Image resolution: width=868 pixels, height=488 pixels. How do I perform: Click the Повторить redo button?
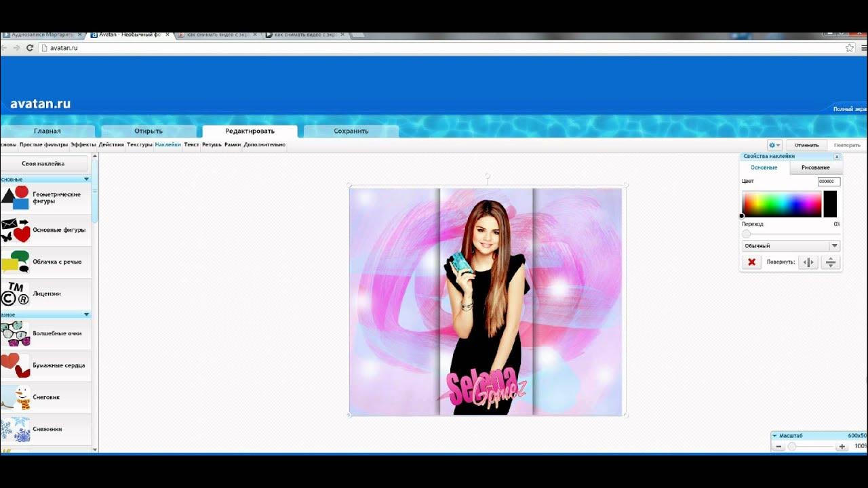[x=847, y=145]
